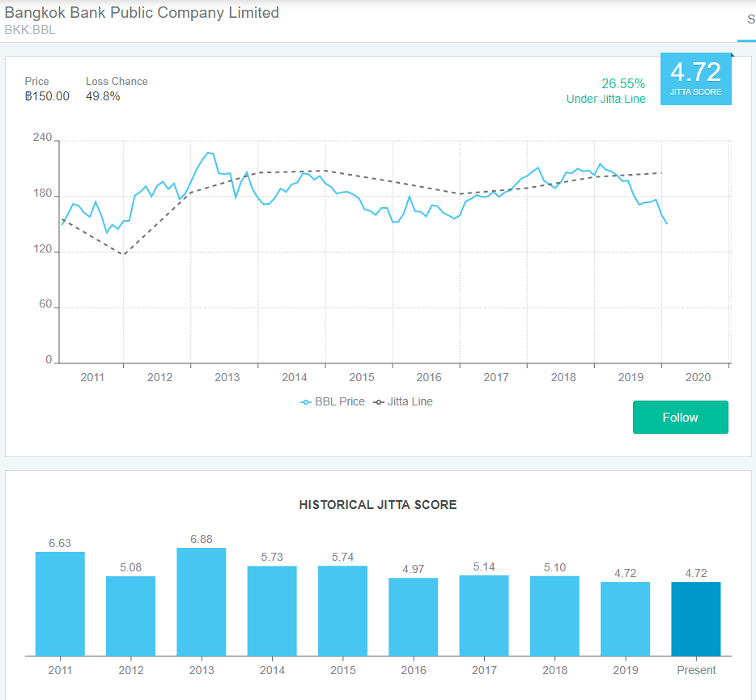The width and height of the screenshot is (756, 700).
Task: Click the 5.74 score label above 2015
Action: [343, 558]
